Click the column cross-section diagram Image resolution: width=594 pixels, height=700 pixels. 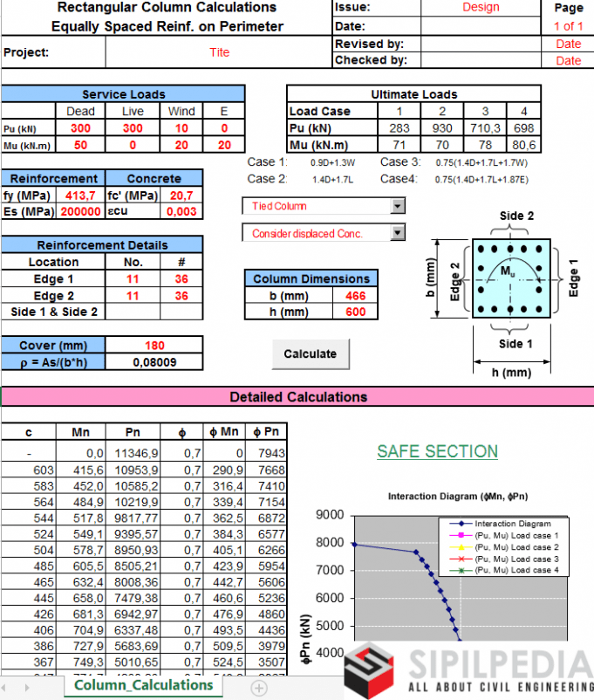(512, 278)
